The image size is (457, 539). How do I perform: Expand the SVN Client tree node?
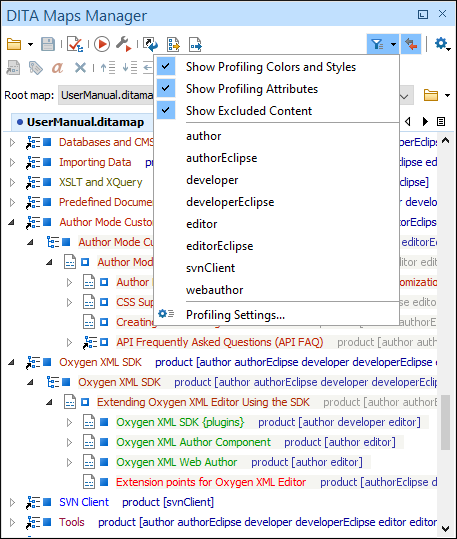[x=12, y=502]
